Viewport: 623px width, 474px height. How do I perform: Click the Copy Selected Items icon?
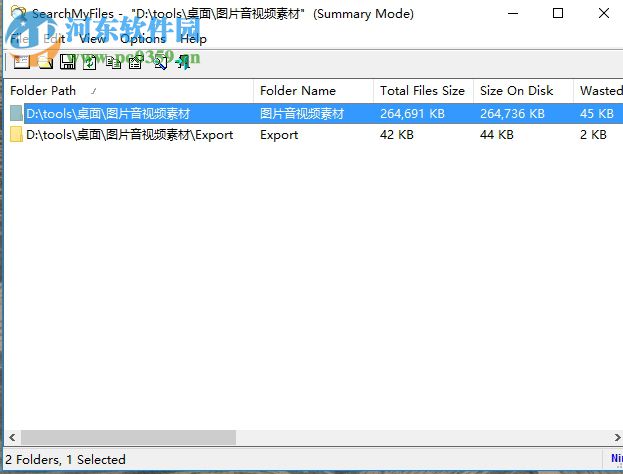click(x=114, y=62)
